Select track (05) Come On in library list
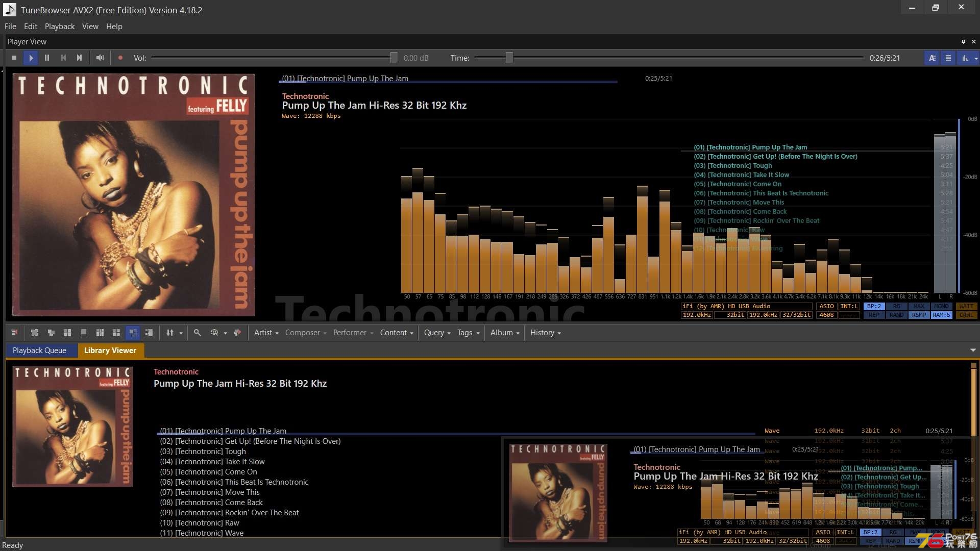The width and height of the screenshot is (980, 551). [208, 472]
